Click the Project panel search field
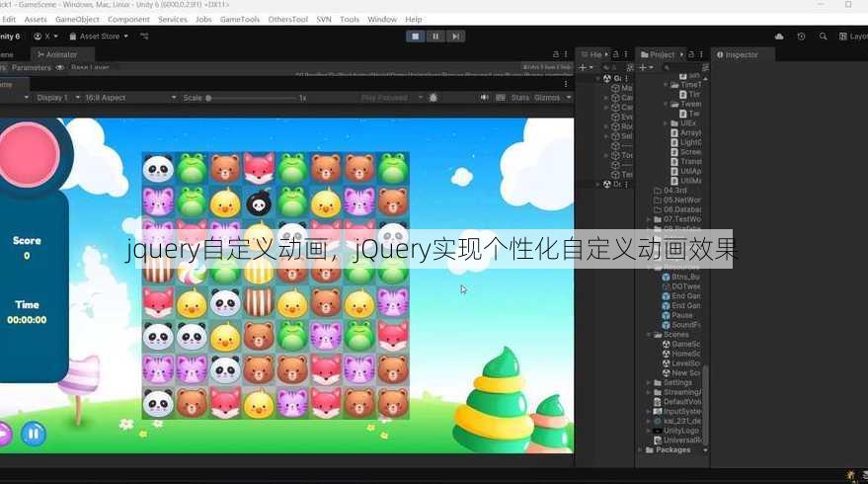The image size is (868, 484). tap(681, 67)
